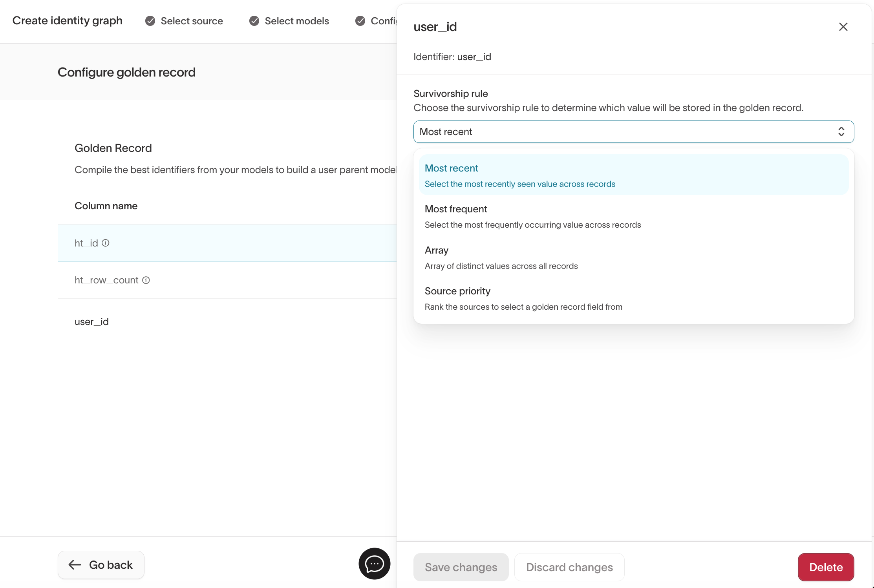Click the Select models step checkmark

[x=254, y=21]
